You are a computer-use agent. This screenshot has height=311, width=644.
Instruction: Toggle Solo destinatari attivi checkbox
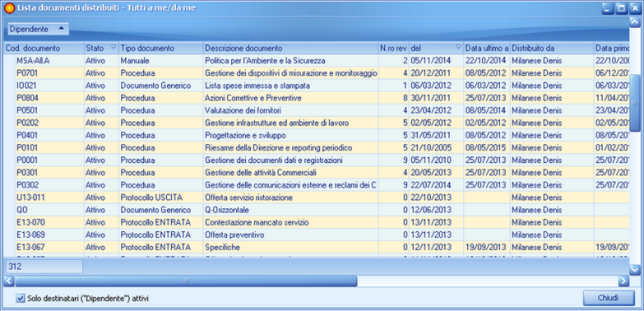[21, 299]
